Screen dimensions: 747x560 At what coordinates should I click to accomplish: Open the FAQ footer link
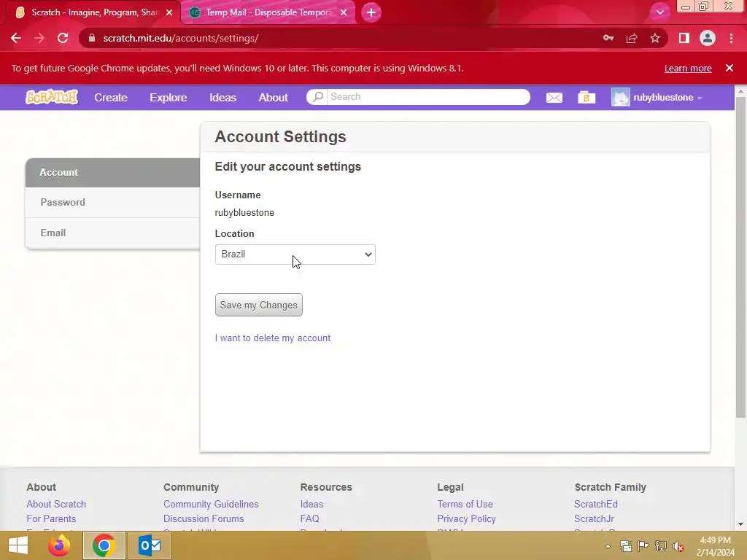[309, 518]
